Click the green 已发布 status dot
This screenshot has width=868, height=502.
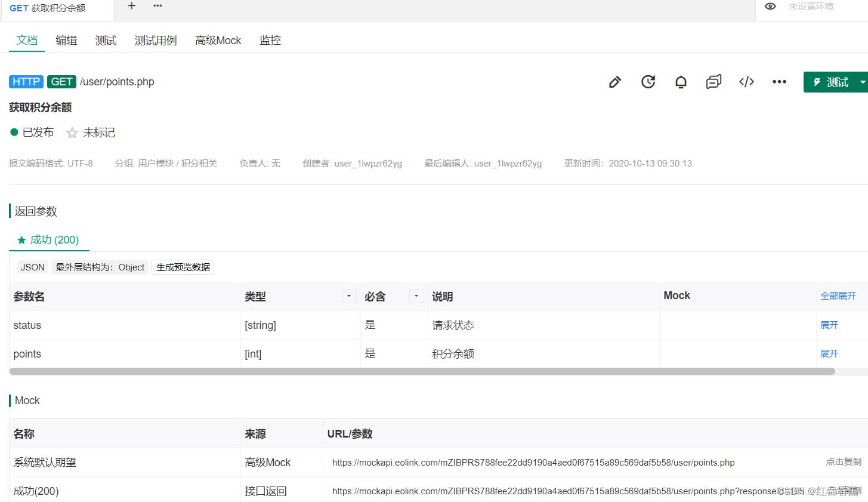[14, 132]
